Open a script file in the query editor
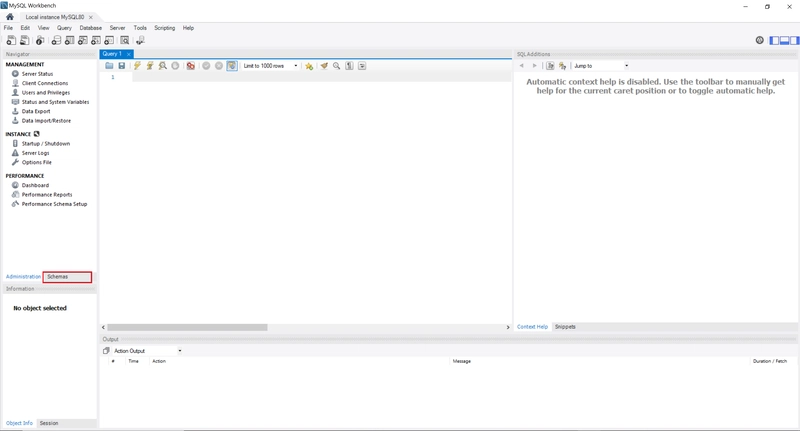Screen dimensions: 800x431 (x=109, y=66)
